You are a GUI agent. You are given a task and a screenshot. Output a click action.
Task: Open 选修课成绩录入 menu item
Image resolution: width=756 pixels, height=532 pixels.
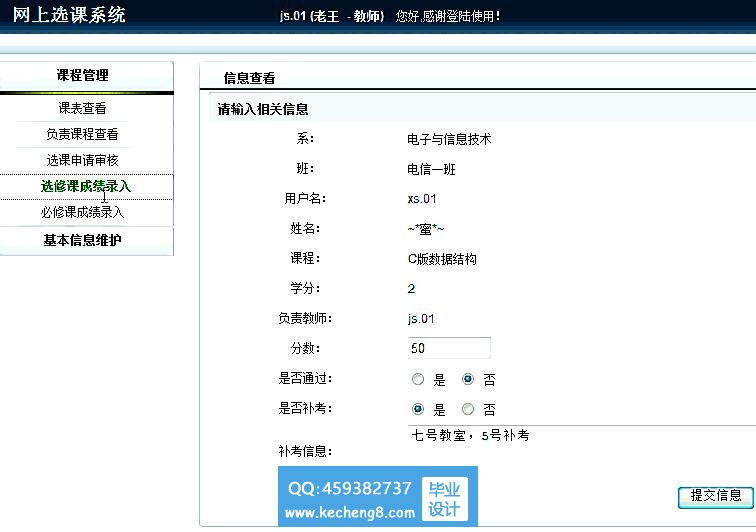point(86,186)
